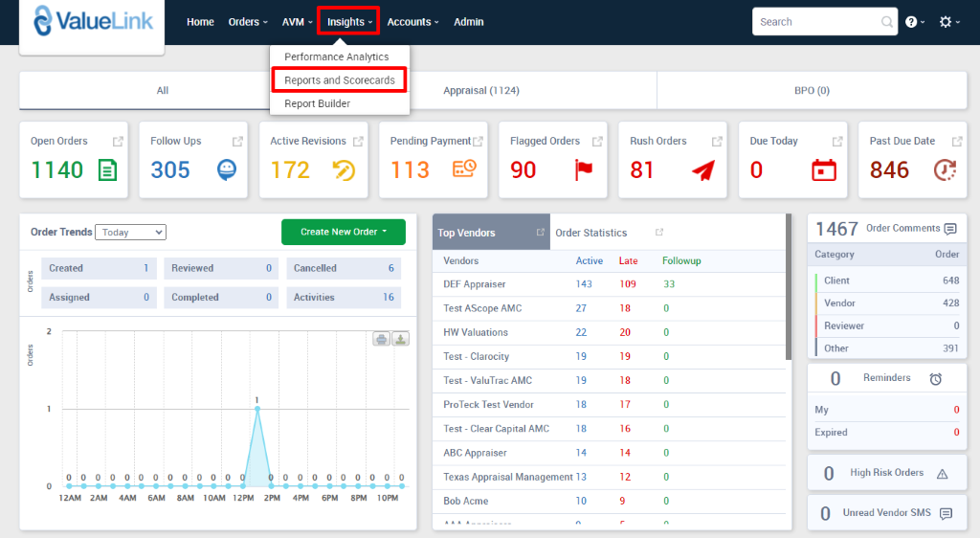Viewport: 980px width, 538px height.
Task: Pop out the Top Vendors panel
Action: (x=540, y=232)
